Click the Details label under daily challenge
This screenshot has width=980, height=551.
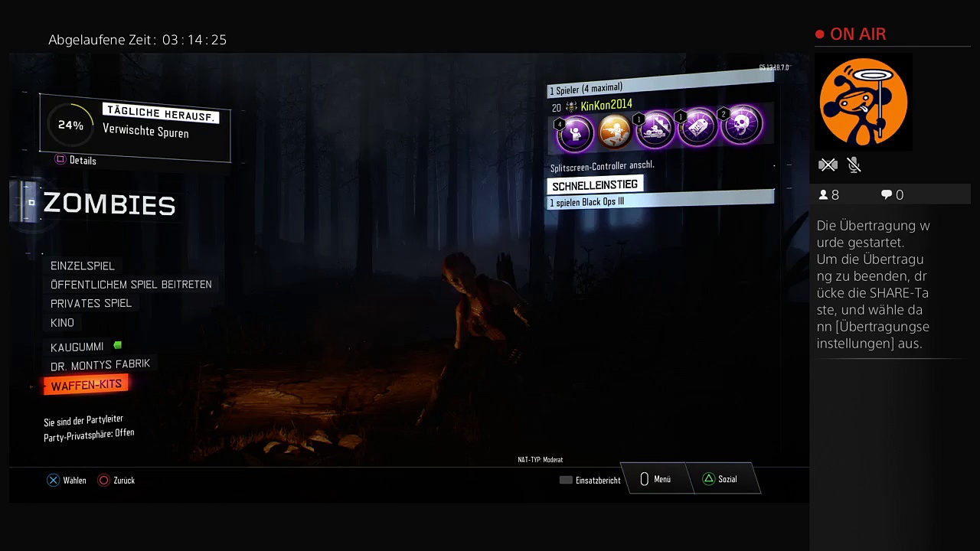coord(83,161)
